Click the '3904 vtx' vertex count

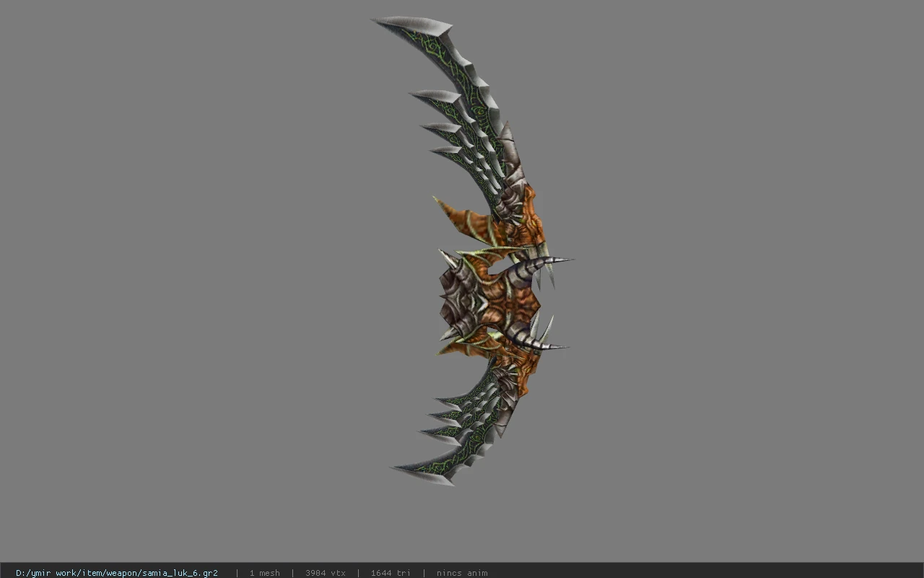coord(326,573)
